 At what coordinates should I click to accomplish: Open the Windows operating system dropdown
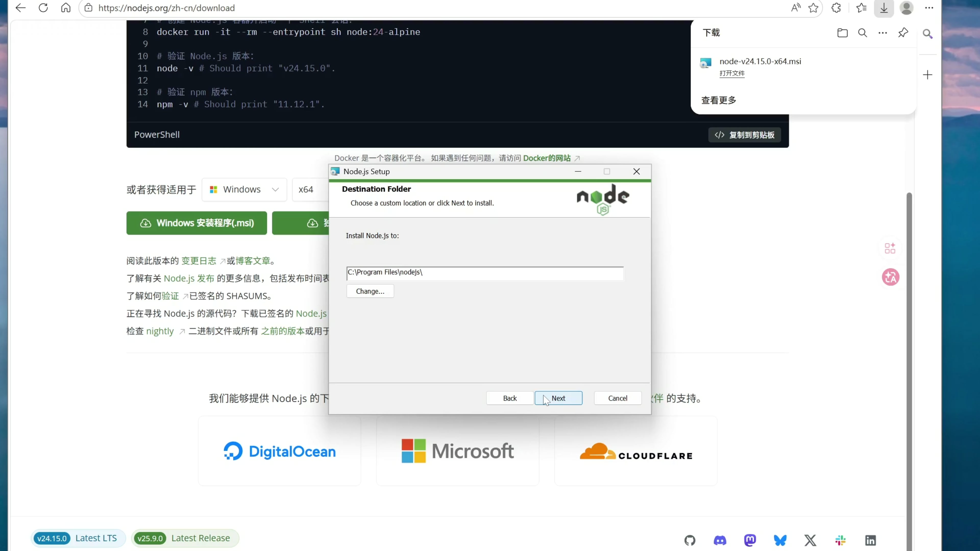(244, 189)
